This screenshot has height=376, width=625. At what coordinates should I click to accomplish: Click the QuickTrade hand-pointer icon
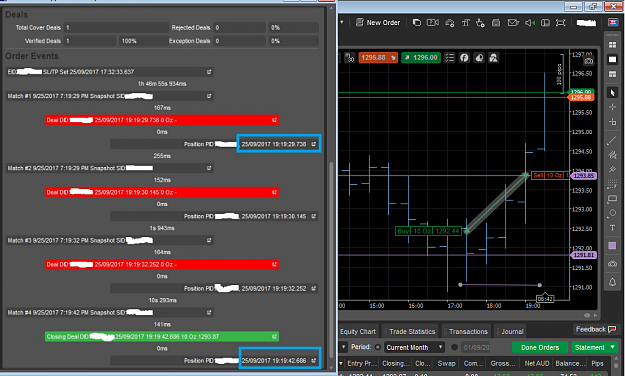[x=480, y=23]
